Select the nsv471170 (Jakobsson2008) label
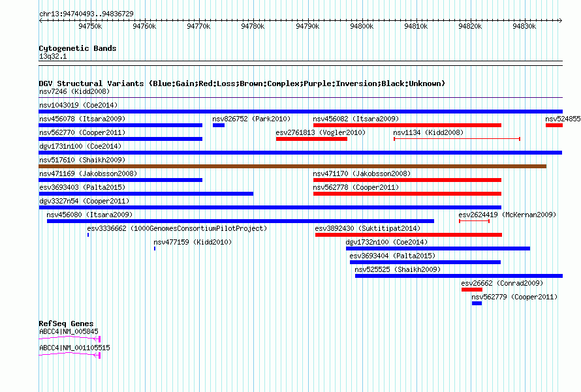The image size is (581, 392). pos(362,173)
